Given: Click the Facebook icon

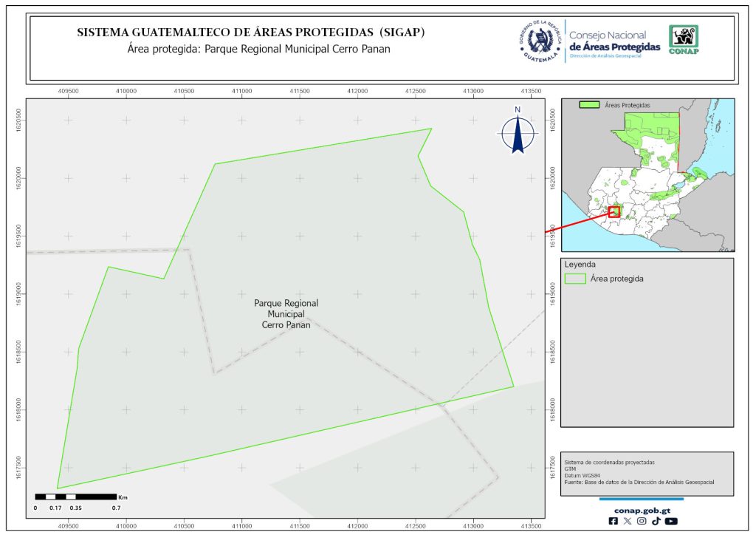Looking at the screenshot, I should coord(614,521).
